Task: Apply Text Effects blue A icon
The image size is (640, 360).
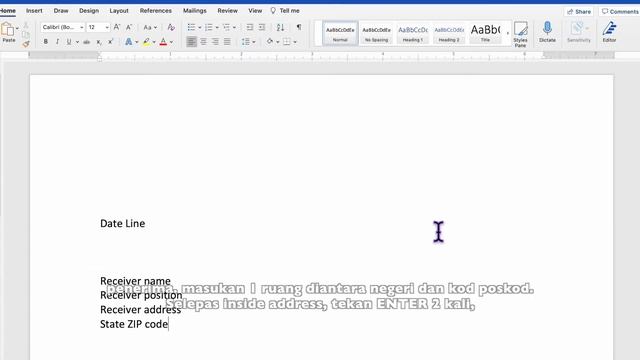Action: [129, 42]
